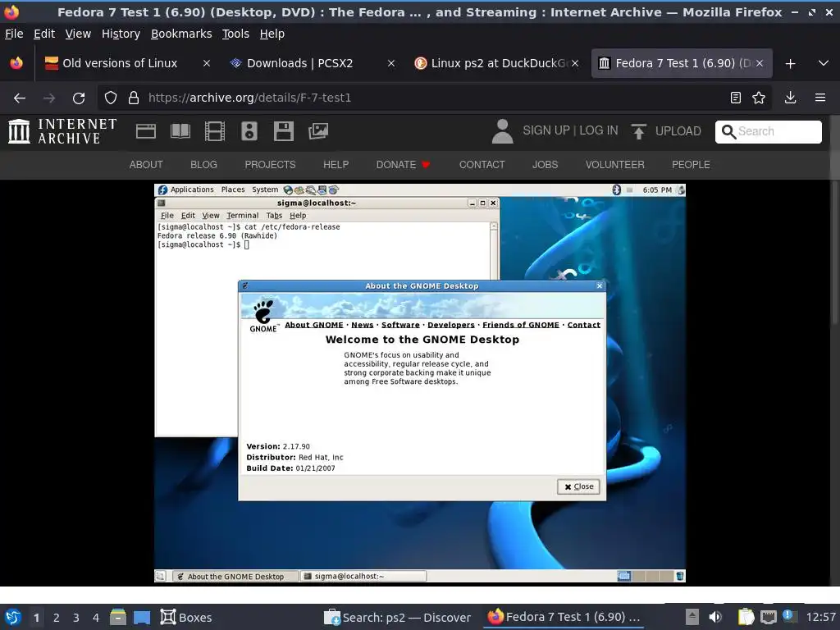The width and height of the screenshot is (840, 630).
Task: Open the Web (Wayback) media icon
Action: point(146,131)
